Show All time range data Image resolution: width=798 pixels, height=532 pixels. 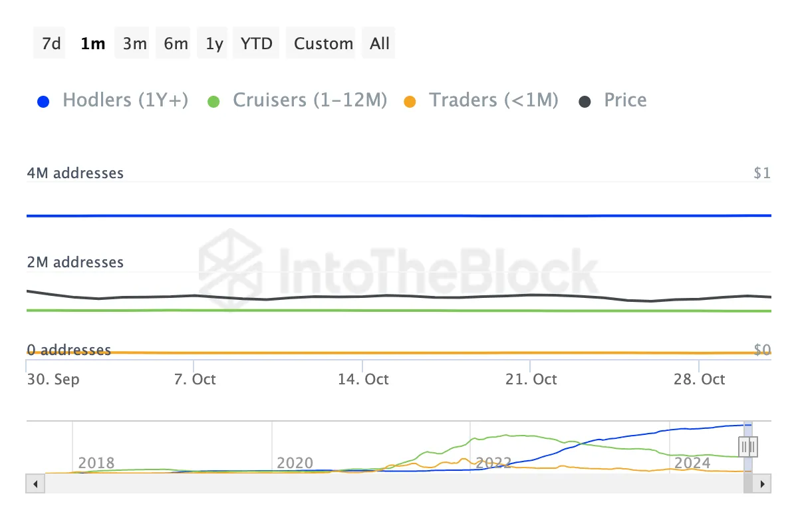click(380, 44)
